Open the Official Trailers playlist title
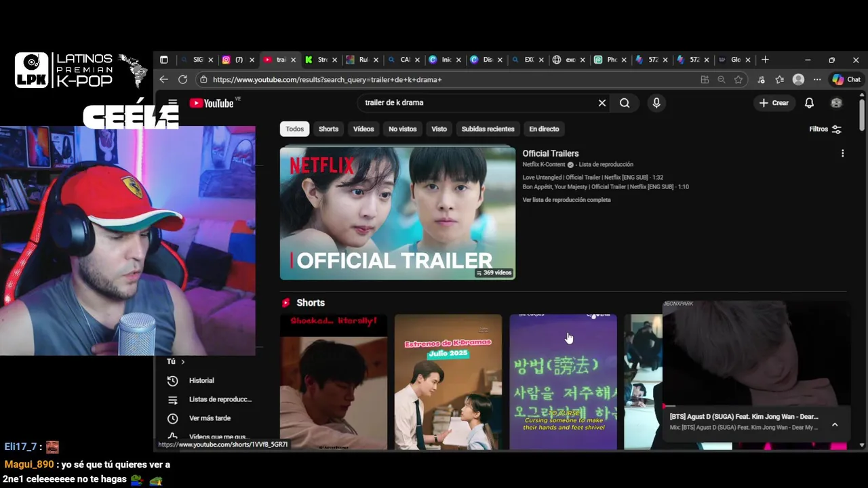Screen dimensions: 868x488 pos(551,154)
